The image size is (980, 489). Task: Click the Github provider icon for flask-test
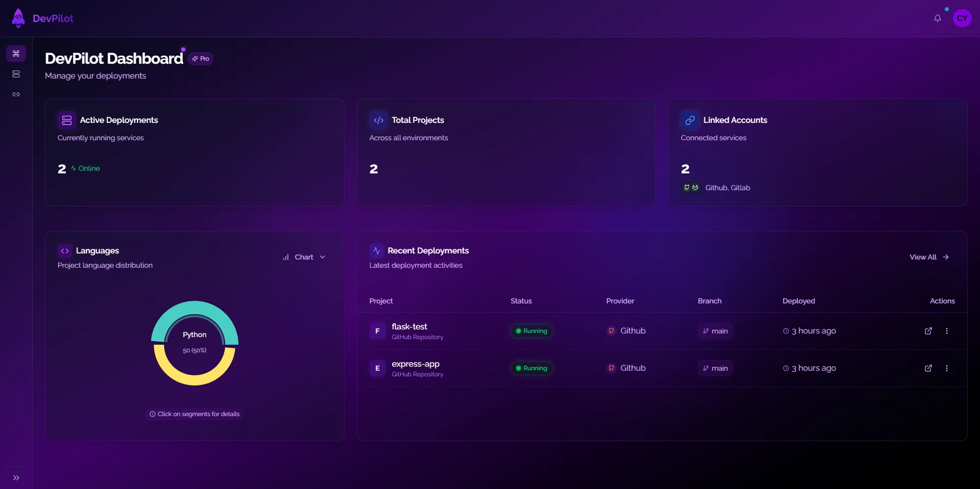tap(611, 331)
